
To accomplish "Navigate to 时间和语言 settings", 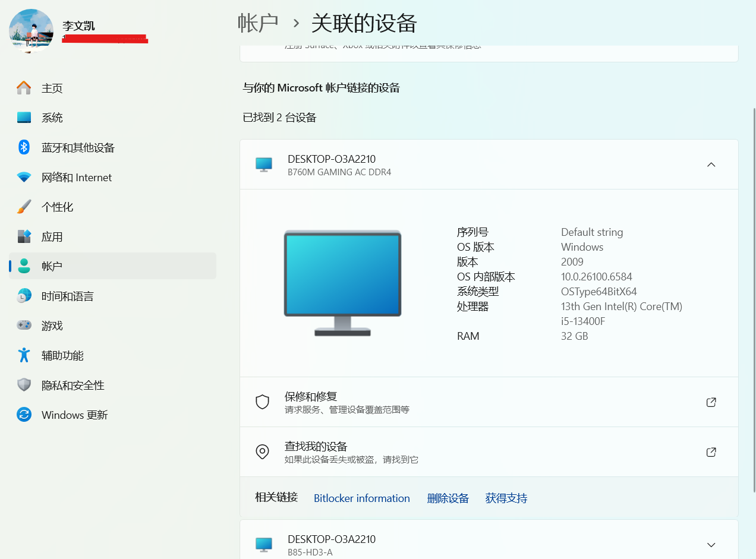I will pyautogui.click(x=112, y=296).
